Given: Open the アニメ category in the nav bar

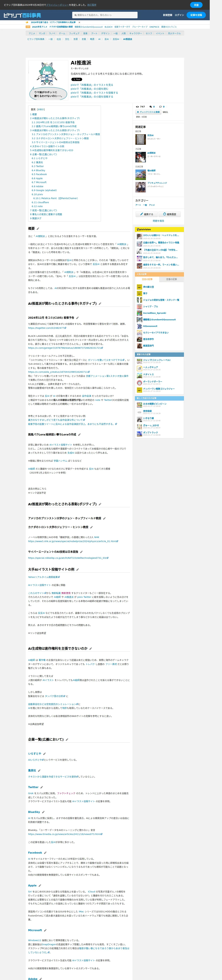Looking at the screenshot, I should click(32, 33).
